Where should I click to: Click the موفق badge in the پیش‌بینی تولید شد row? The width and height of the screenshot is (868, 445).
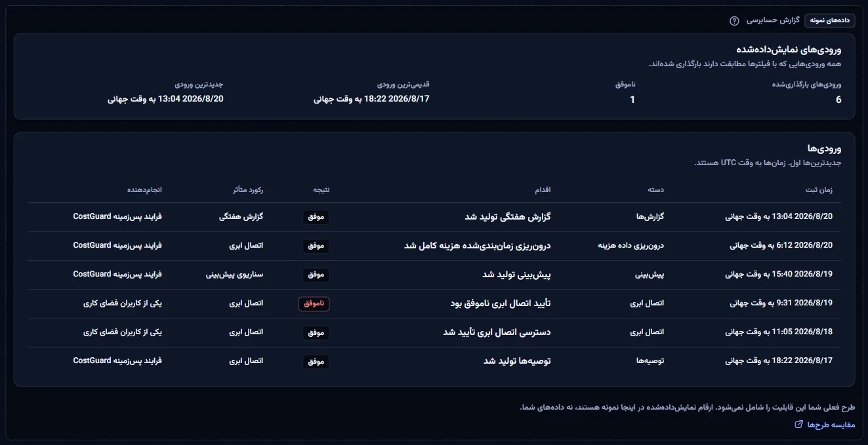tap(316, 275)
